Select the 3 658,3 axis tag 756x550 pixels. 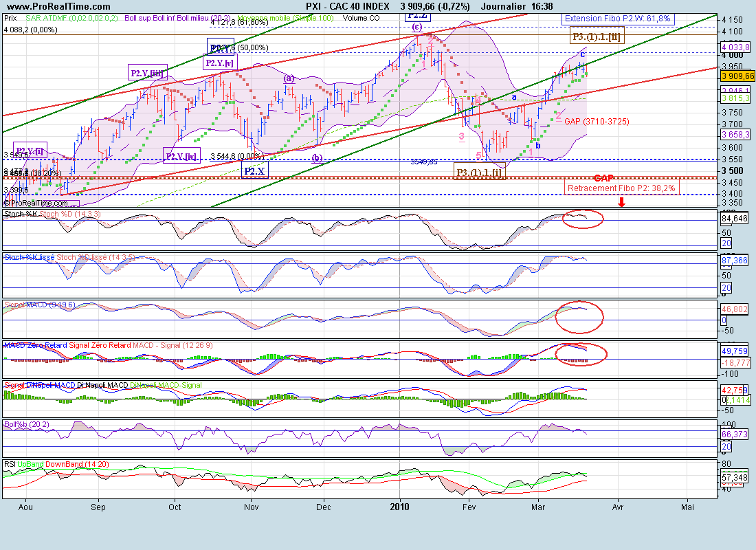point(735,135)
